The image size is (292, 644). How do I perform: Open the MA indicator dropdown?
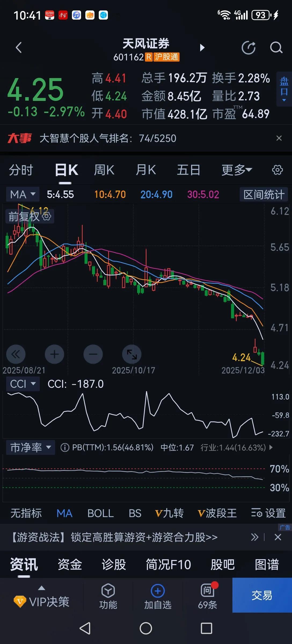click(23, 194)
